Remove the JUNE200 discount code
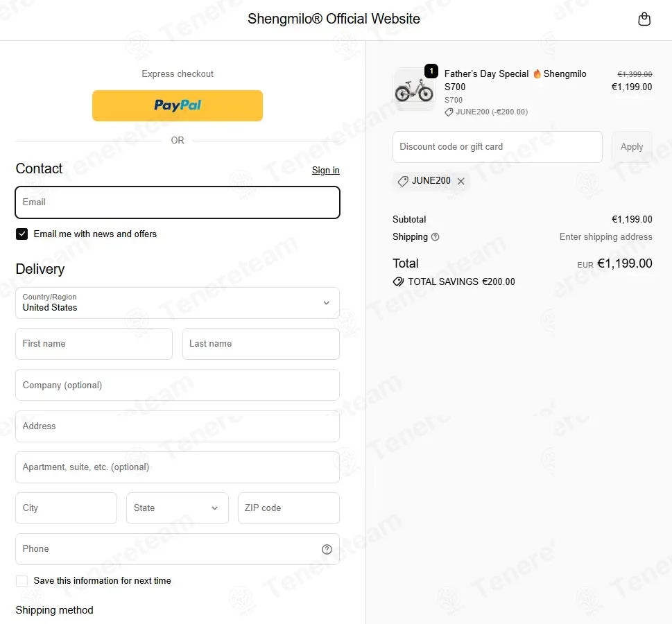 click(x=460, y=181)
